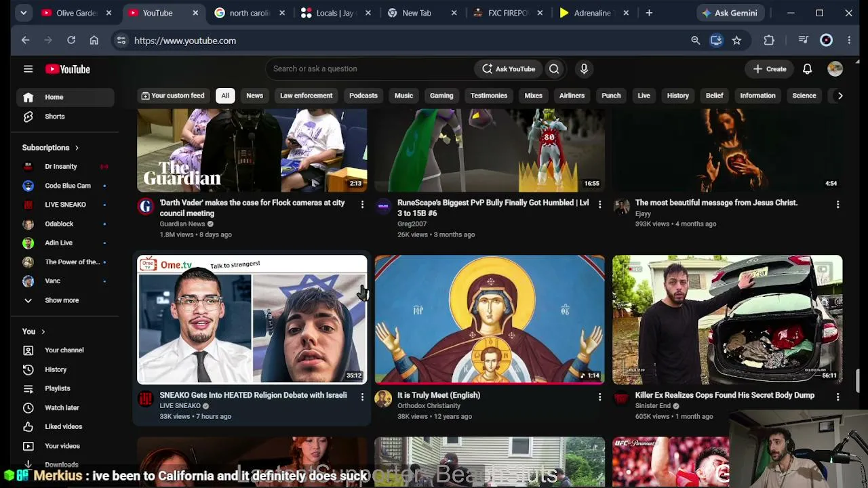868x488 pixels.
Task: Open the Create menu button
Action: coord(769,69)
